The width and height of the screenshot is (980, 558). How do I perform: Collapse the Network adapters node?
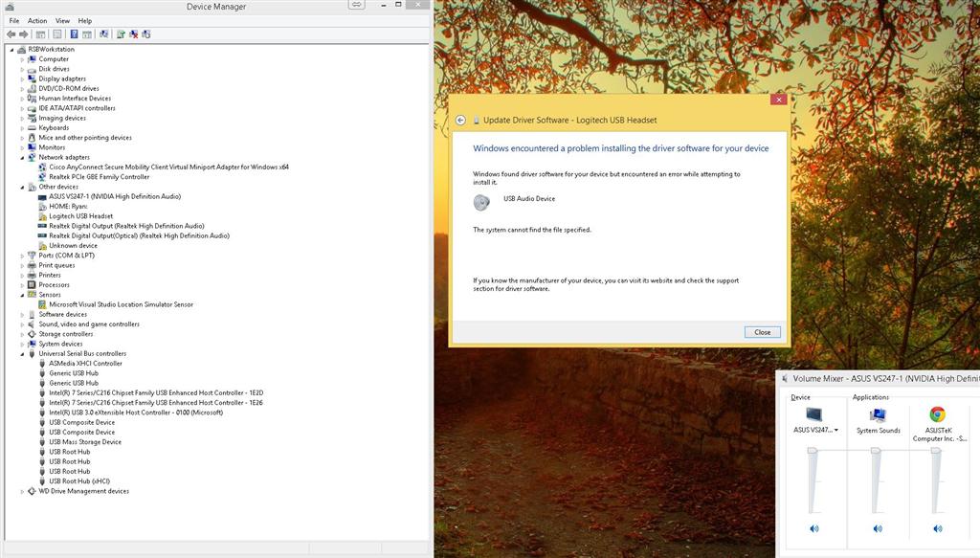23,158
